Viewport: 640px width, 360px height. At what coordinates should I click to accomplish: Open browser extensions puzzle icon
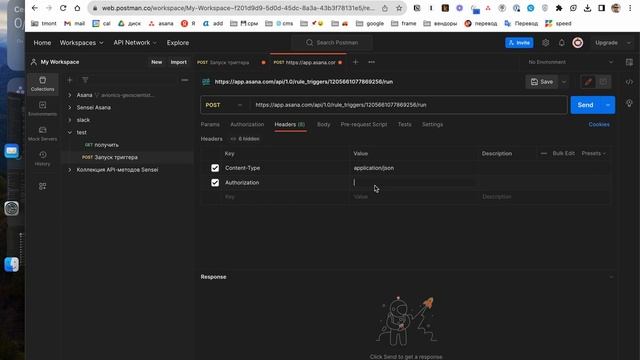tap(559, 8)
